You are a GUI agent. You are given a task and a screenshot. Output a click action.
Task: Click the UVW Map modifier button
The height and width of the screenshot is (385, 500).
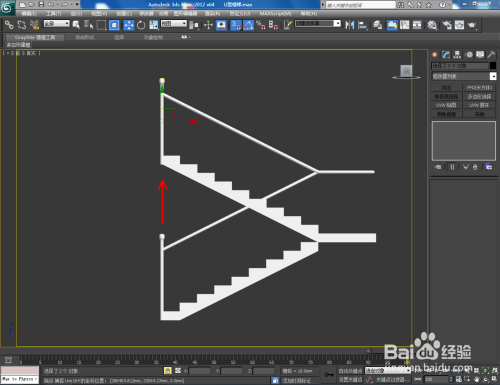tap(446, 105)
